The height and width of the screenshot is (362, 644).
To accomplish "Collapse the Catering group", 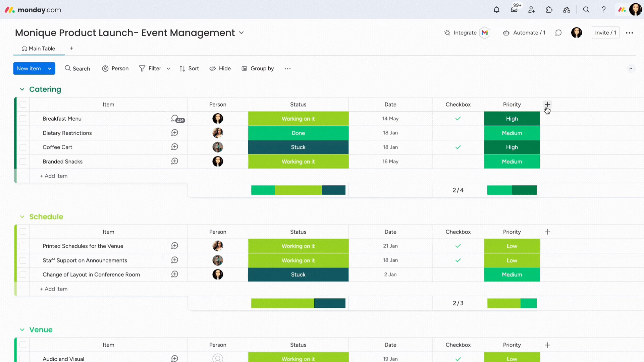I will point(22,89).
